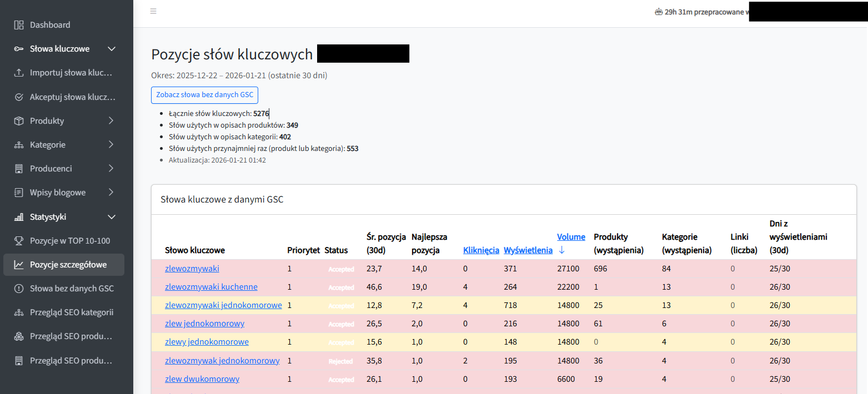The image size is (868, 394).
Task: Open Przegląd SEO kategorii menu item
Action: (71, 312)
